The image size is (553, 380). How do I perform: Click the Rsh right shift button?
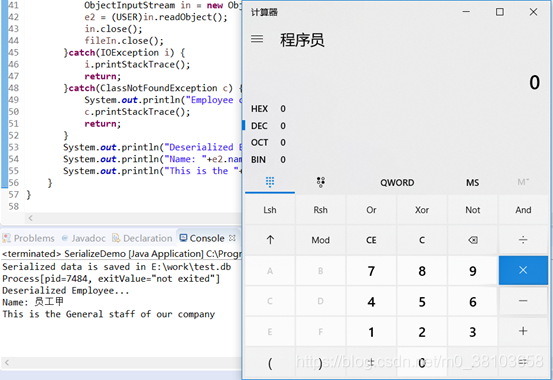(x=321, y=210)
